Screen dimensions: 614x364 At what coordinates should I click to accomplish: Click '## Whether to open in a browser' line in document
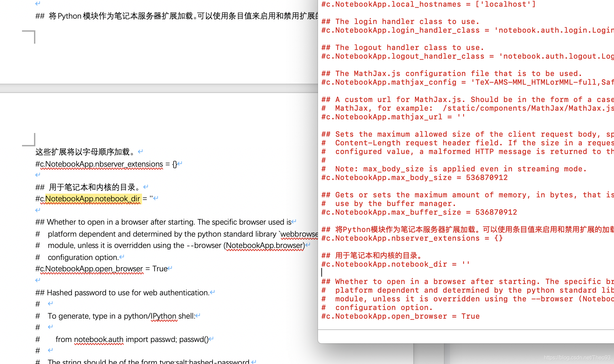click(163, 222)
